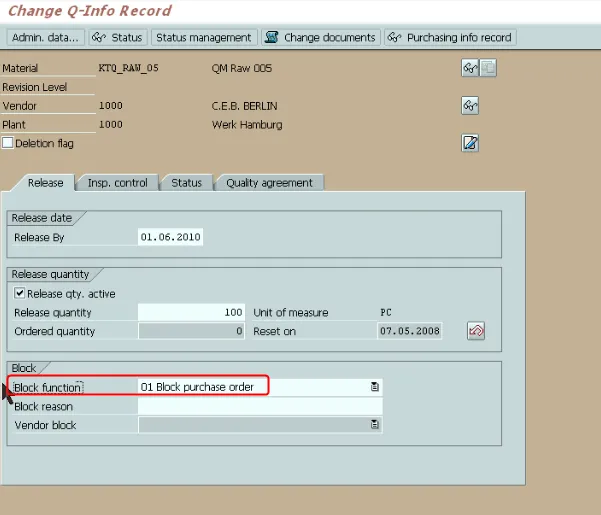View Change documents
The image size is (601, 515).
320,38
